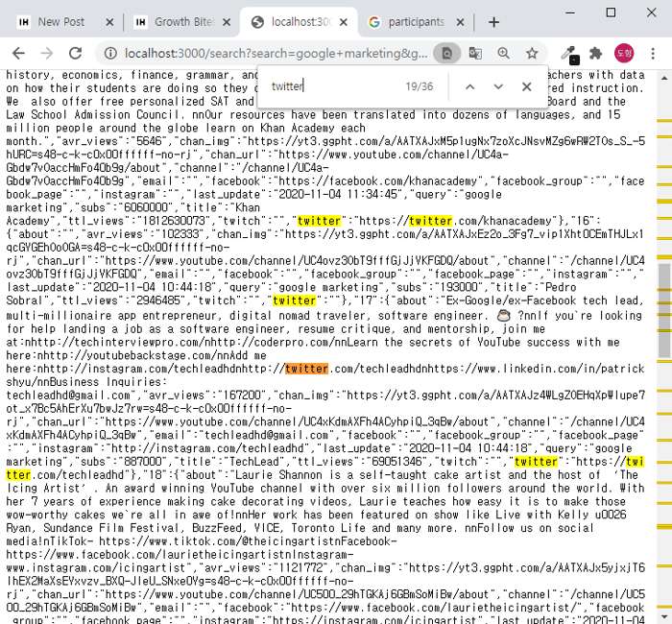The width and height of the screenshot is (672, 624).
Task: Click the find-in-page icon in address bar
Action: [x=446, y=54]
